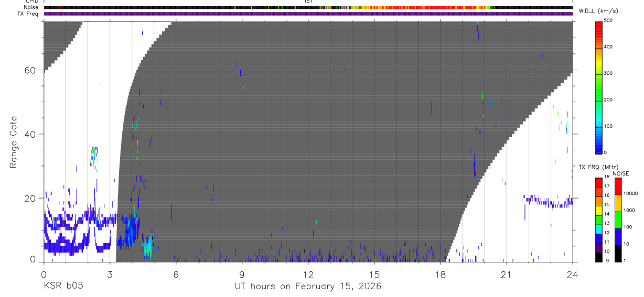Click the red NOISE legend swatch above 10000
The height and width of the screenshot is (297, 644).
tap(618, 186)
